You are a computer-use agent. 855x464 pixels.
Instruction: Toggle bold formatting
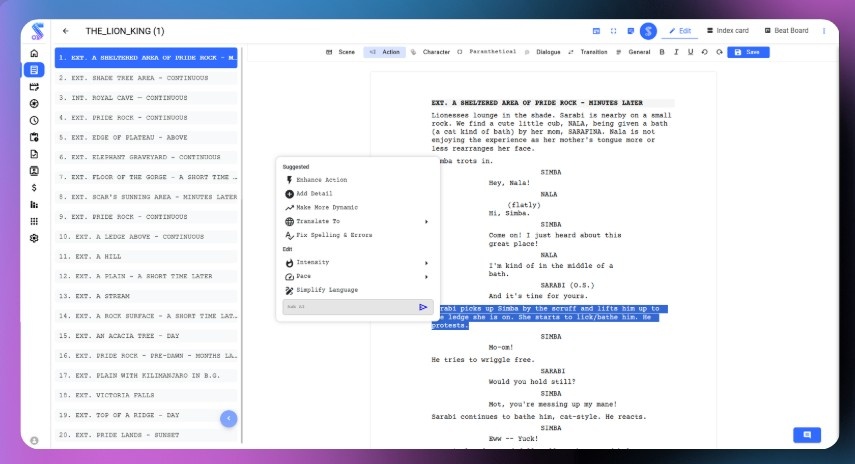click(662, 52)
